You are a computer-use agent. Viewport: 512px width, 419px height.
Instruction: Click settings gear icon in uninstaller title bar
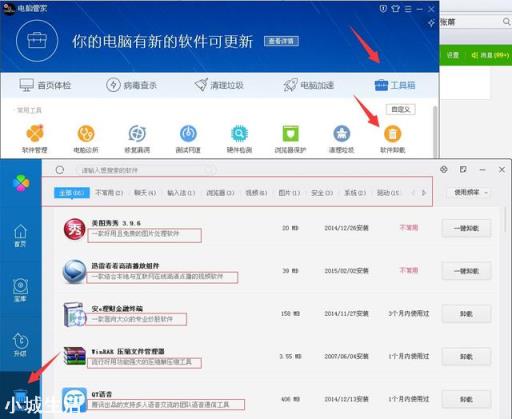pyautogui.click(x=444, y=169)
